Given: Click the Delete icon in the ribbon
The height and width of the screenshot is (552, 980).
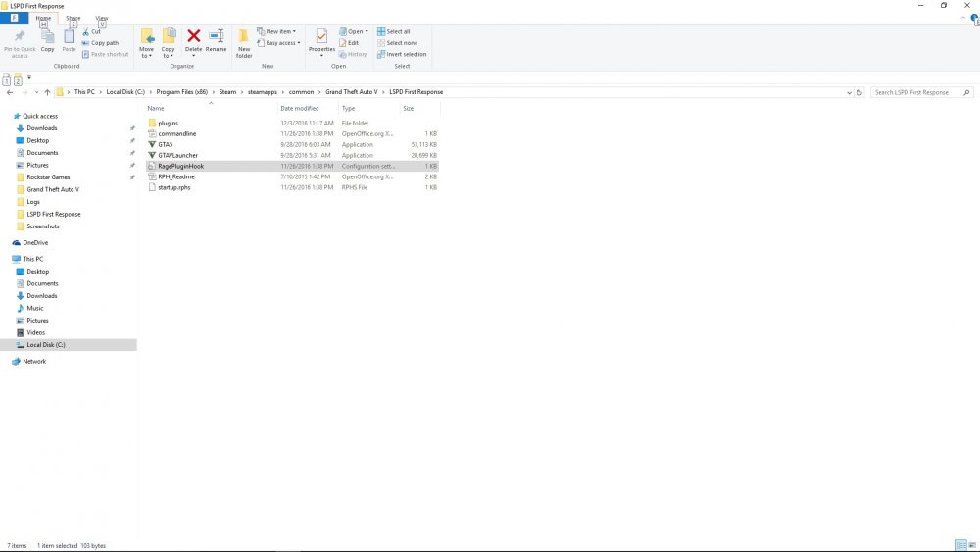Looking at the screenshot, I should [x=193, y=39].
